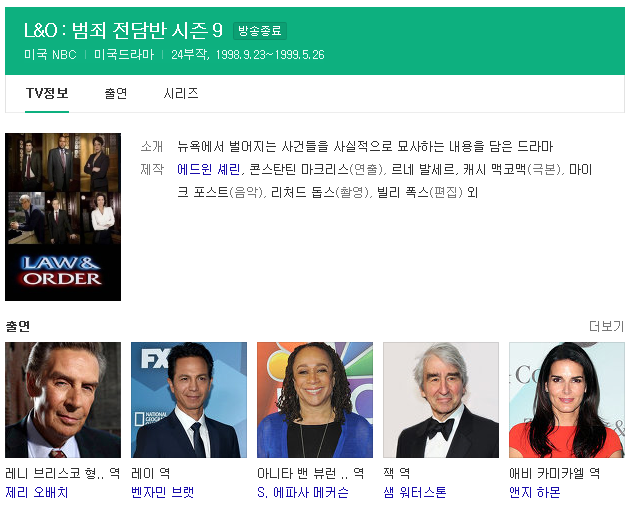
Task: Open 샘 워터스톤 actor photo
Action: point(441,400)
